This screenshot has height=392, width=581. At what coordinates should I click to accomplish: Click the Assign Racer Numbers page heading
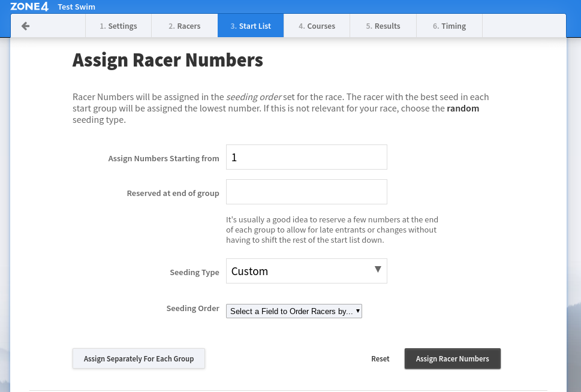[x=167, y=60]
